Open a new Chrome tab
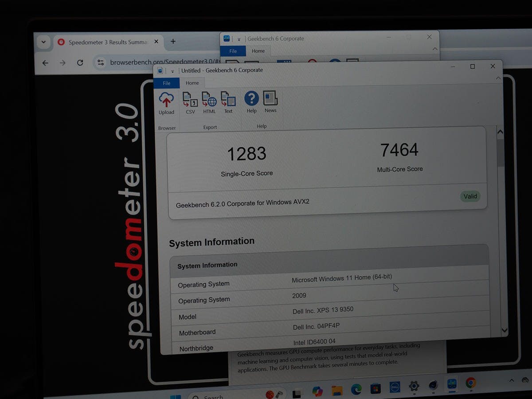 coord(173,41)
